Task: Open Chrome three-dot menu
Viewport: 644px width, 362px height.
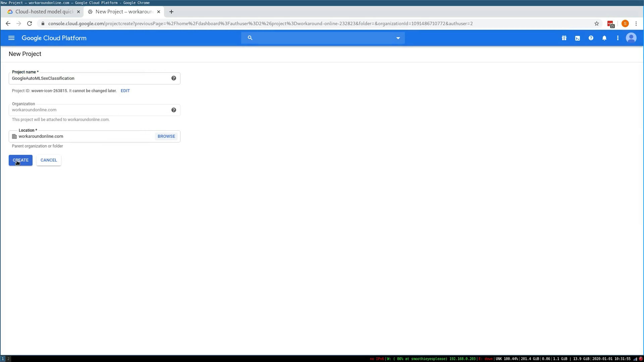Action: (636, 23)
